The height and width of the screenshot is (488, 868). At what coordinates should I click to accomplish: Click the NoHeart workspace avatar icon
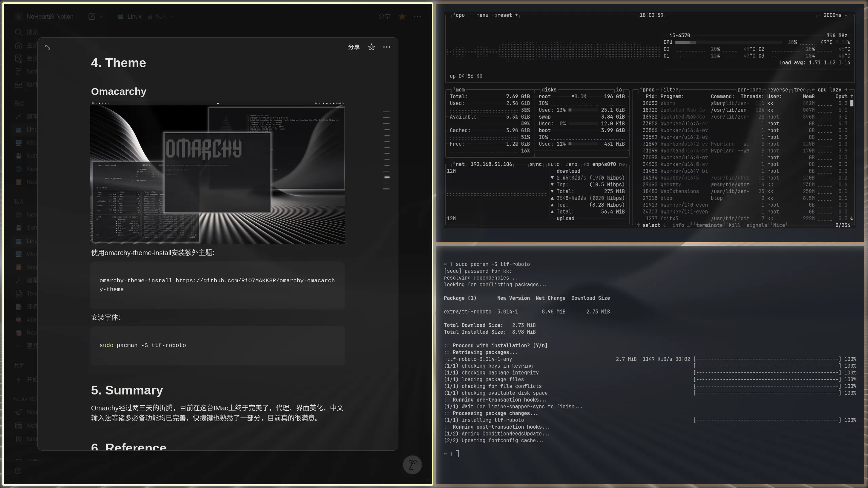pos(19,17)
